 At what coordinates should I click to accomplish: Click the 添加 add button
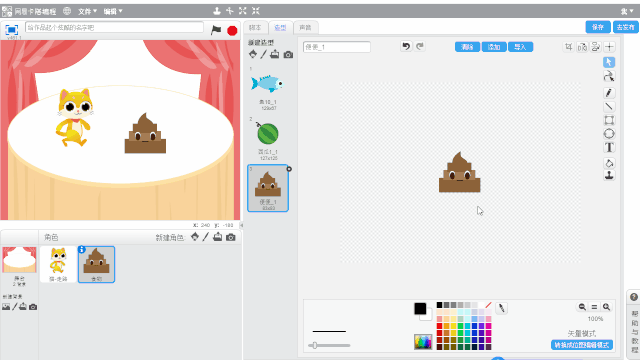(x=494, y=47)
